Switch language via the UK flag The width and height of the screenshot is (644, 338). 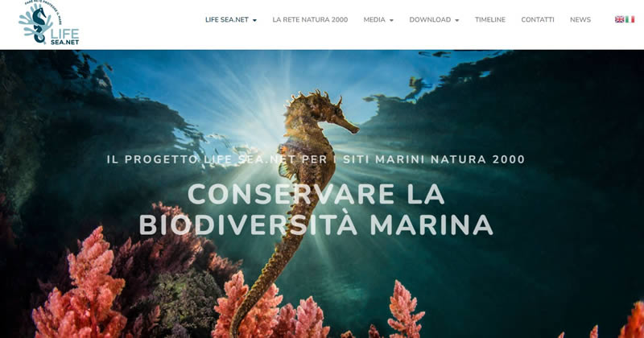tap(619, 19)
